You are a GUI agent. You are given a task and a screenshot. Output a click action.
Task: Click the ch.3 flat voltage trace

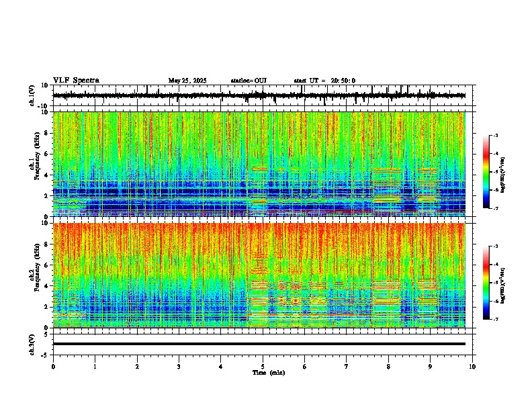[x=259, y=344]
